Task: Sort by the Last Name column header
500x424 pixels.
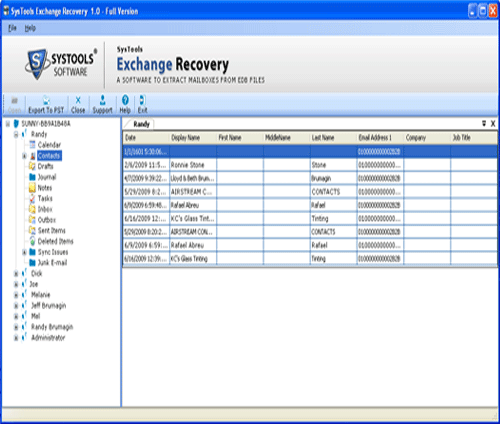Action: (x=333, y=138)
